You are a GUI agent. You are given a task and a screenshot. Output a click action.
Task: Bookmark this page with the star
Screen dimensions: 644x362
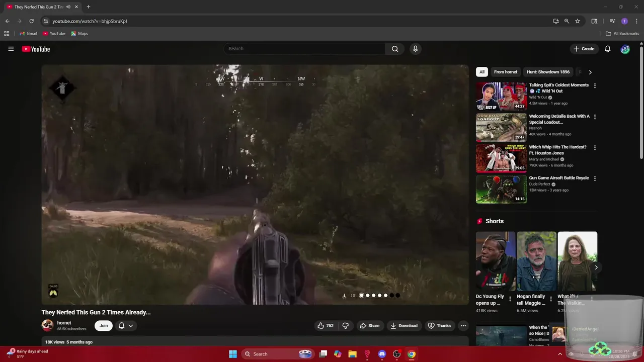(578, 21)
